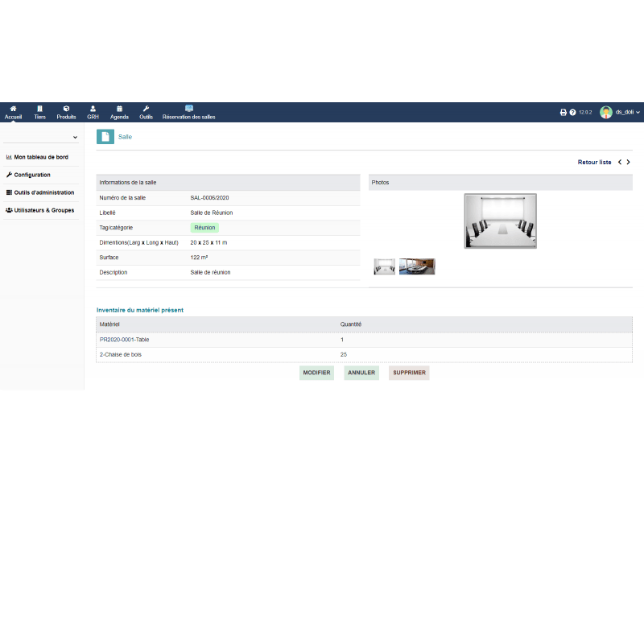Open the Agenda calendar icon
This screenshot has width=644, height=644.
click(x=119, y=109)
